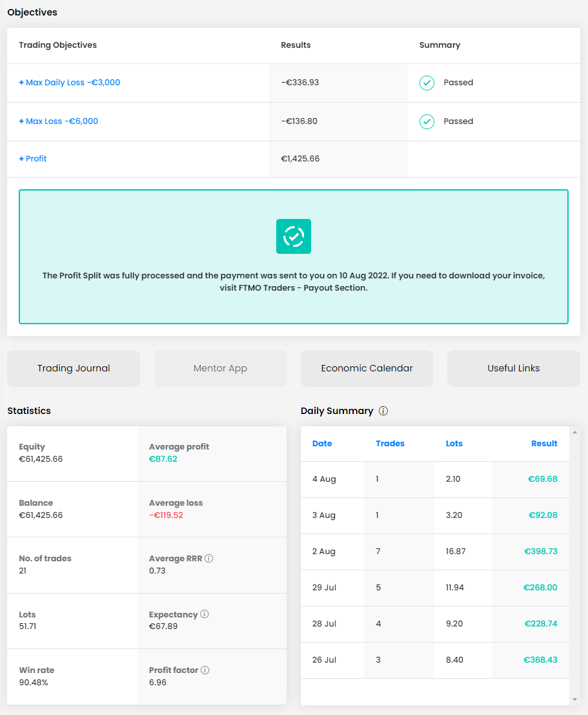Screen dimensions: 588x715
Task: Click the €268.00 result value
Action: coord(540,587)
